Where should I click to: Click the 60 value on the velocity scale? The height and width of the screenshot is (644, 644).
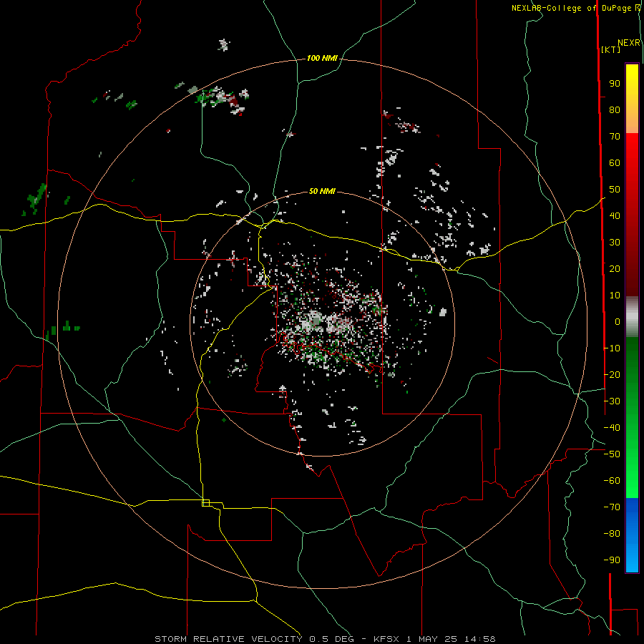615,163
